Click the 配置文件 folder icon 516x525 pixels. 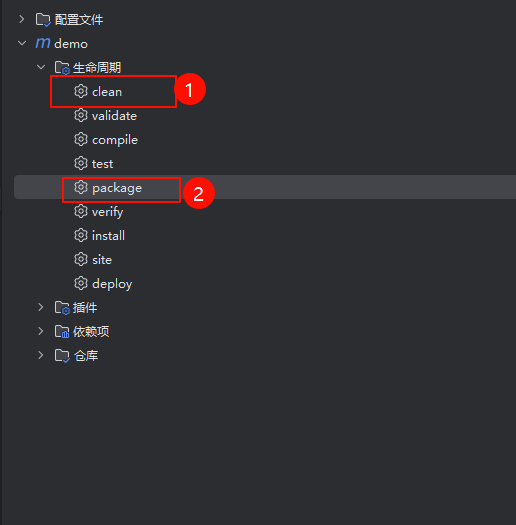[43, 20]
